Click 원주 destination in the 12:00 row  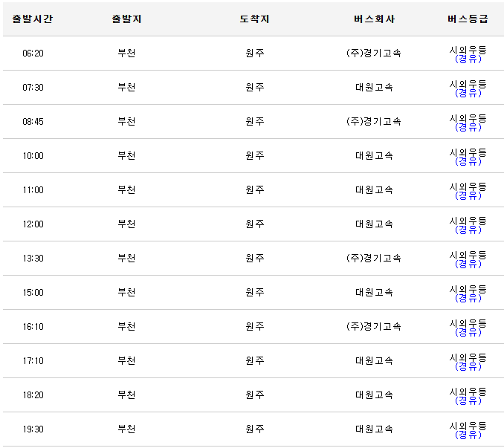[254, 224]
